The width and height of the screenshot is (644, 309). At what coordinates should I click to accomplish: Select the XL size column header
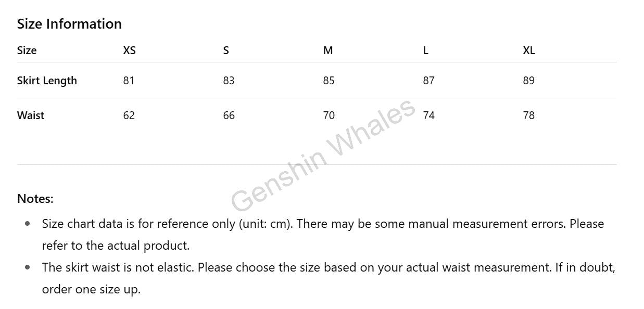(x=529, y=50)
